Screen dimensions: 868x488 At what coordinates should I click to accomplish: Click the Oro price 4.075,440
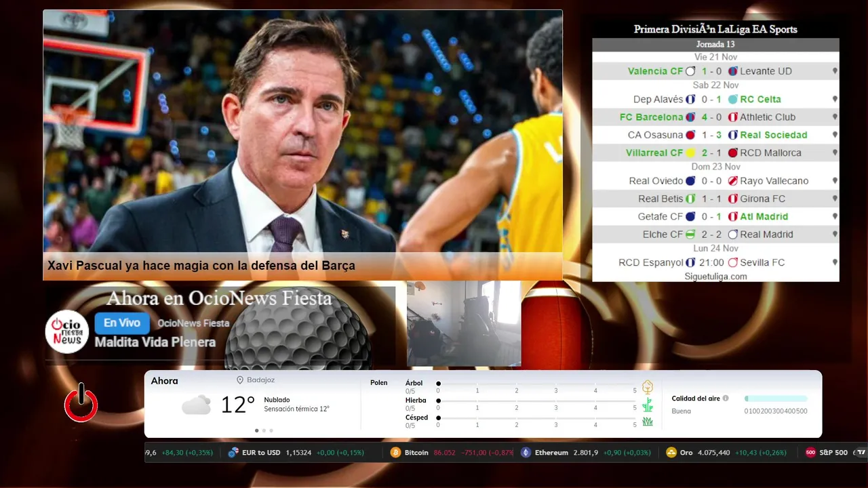point(713,453)
